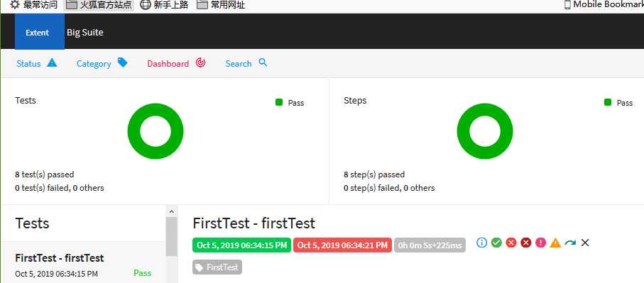
Task: Click the pink error exclamation filter icon
Action: coord(540,243)
